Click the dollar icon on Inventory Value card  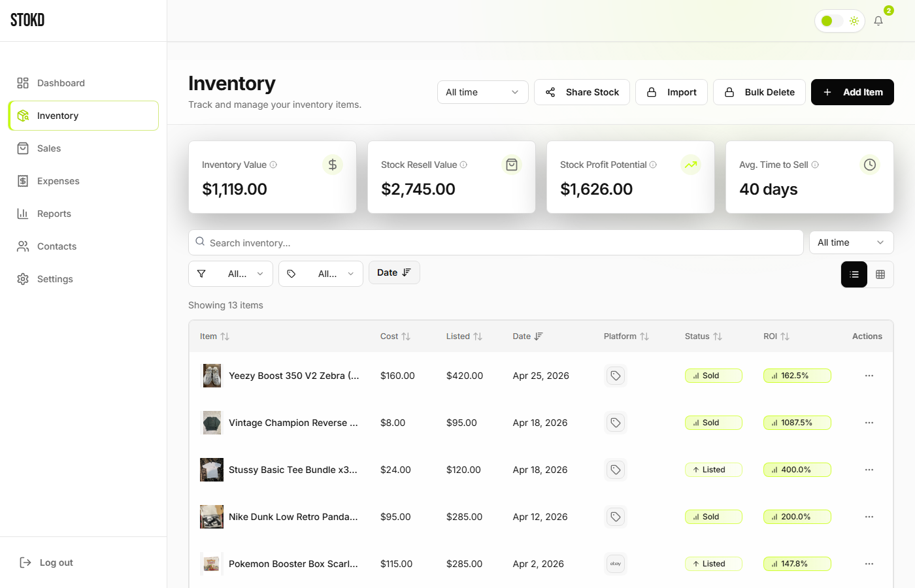333,165
